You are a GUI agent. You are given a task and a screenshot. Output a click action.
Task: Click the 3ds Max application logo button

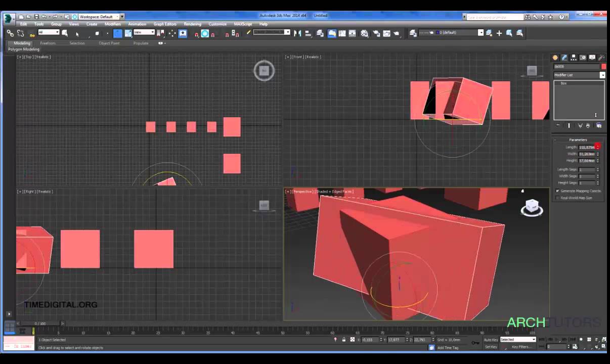coord(9,19)
